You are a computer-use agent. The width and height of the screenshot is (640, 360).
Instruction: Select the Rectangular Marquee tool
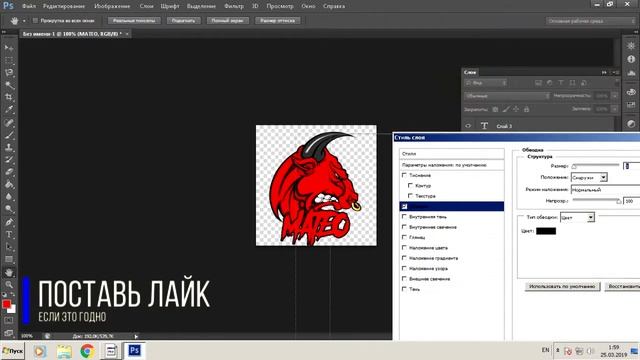[x=9, y=60]
